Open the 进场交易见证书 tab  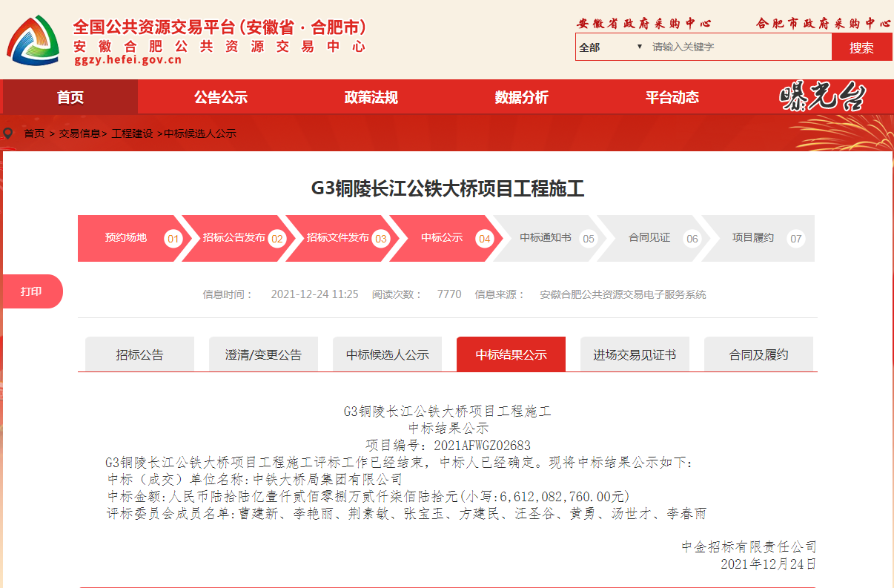pyautogui.click(x=635, y=354)
